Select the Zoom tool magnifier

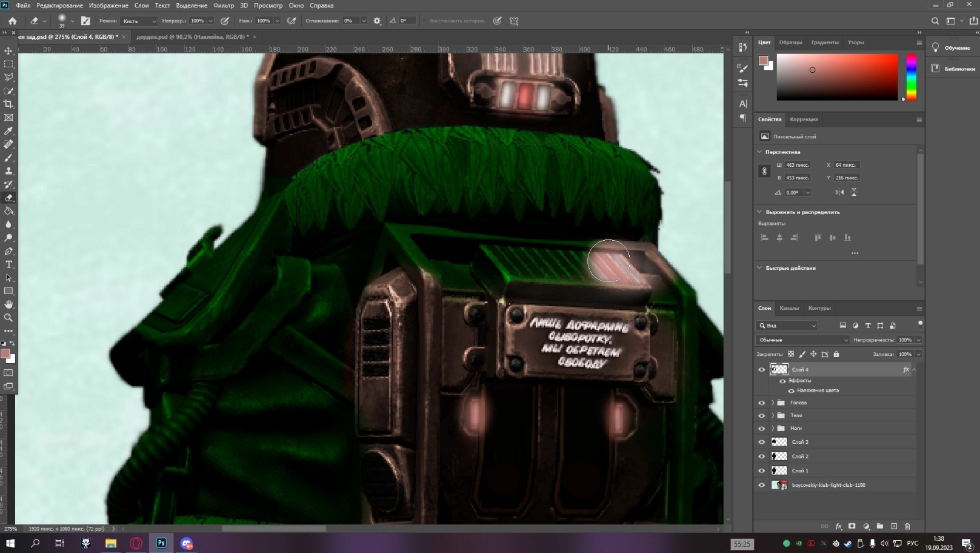(8, 318)
